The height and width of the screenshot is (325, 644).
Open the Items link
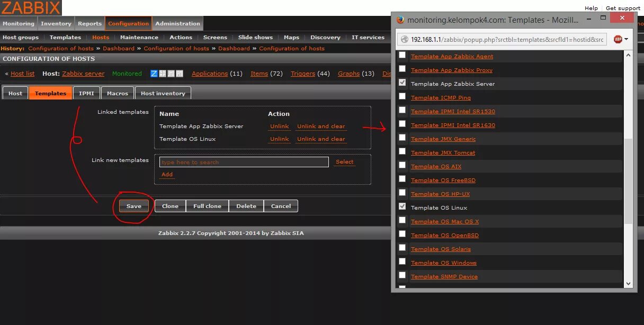tap(259, 74)
